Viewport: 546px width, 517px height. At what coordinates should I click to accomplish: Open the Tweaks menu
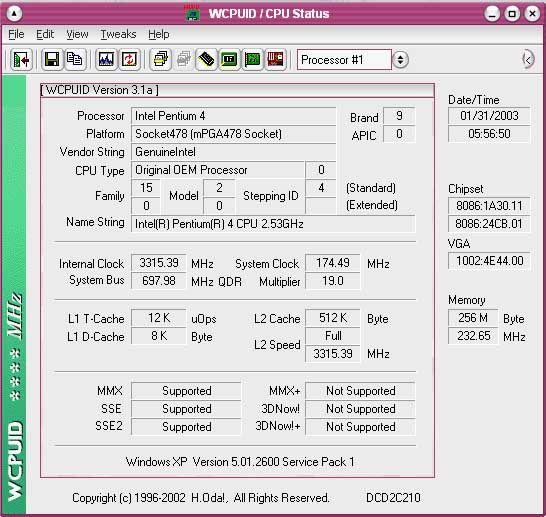[118, 34]
